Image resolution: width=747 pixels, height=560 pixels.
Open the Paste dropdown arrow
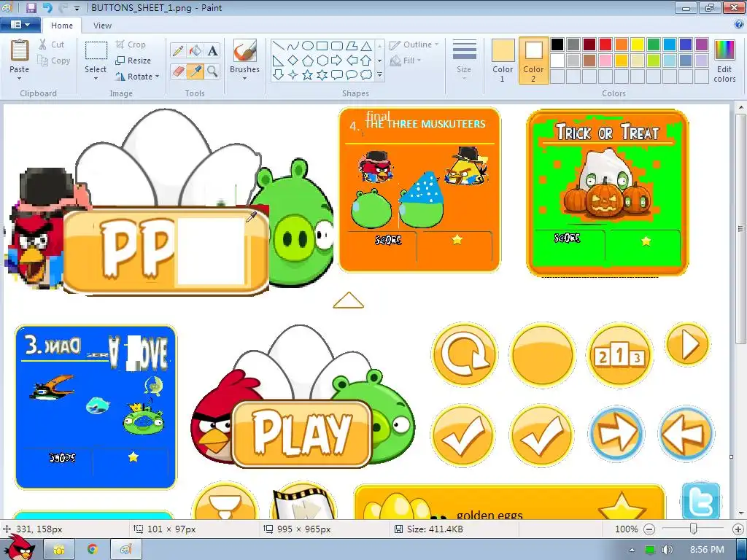[20, 79]
